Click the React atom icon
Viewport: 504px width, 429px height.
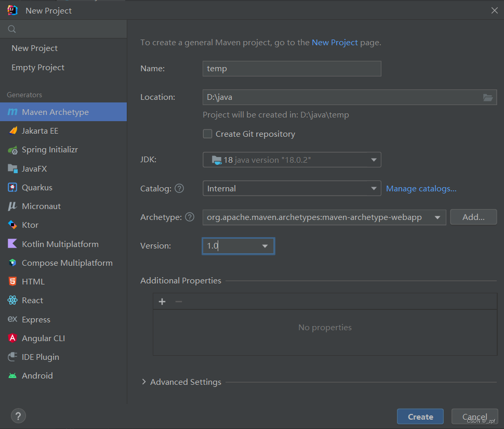pyautogui.click(x=12, y=301)
